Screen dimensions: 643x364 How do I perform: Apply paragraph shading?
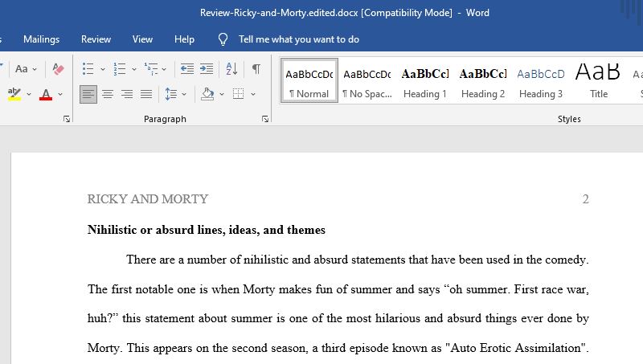coord(207,94)
